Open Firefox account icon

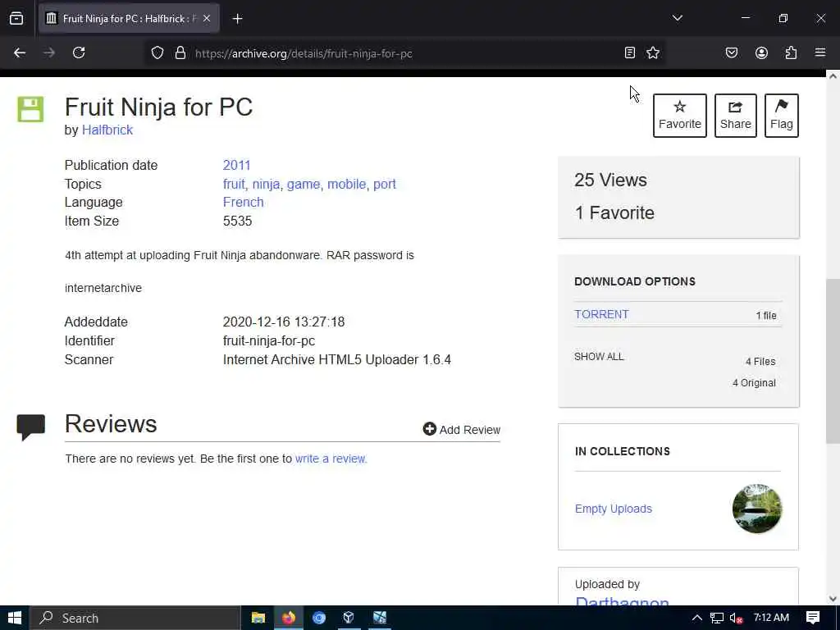(x=761, y=52)
